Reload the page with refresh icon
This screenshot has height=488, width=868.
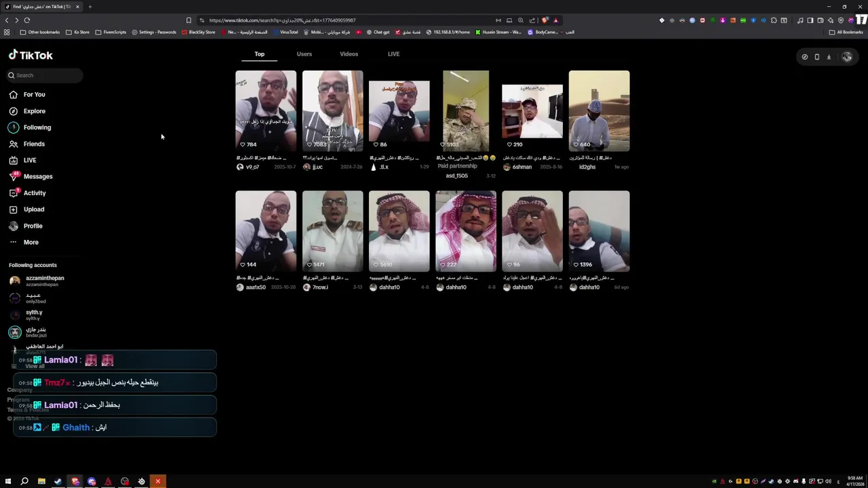[x=27, y=20]
